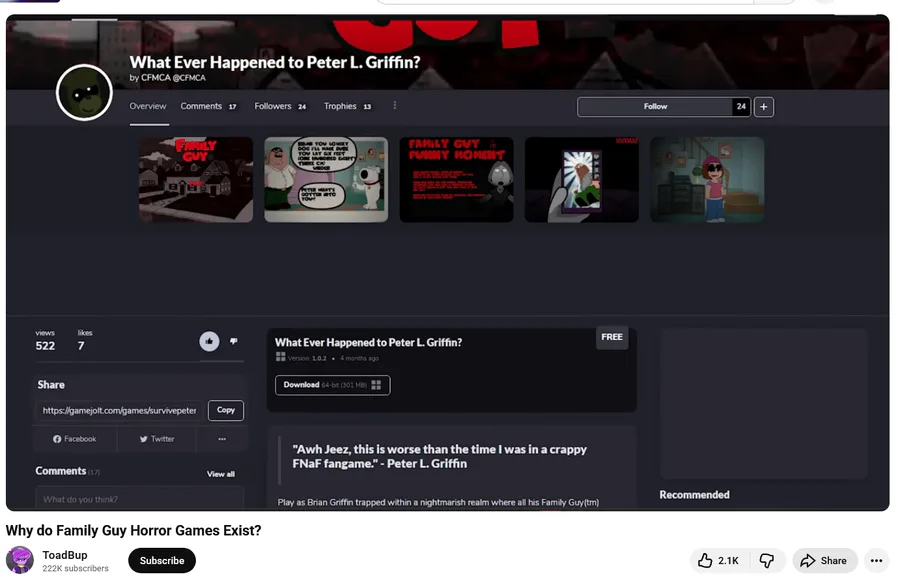Share the YouTube video
Screen dimensions: 900x583
coord(825,561)
